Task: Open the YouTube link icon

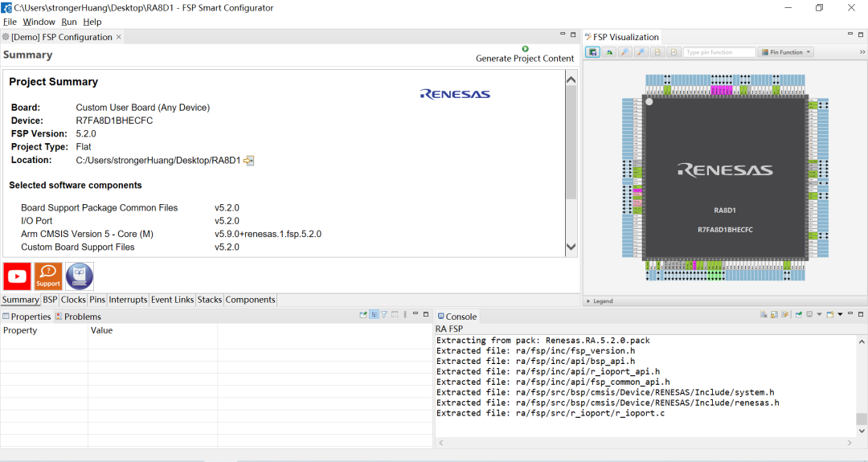Action: tap(17, 276)
